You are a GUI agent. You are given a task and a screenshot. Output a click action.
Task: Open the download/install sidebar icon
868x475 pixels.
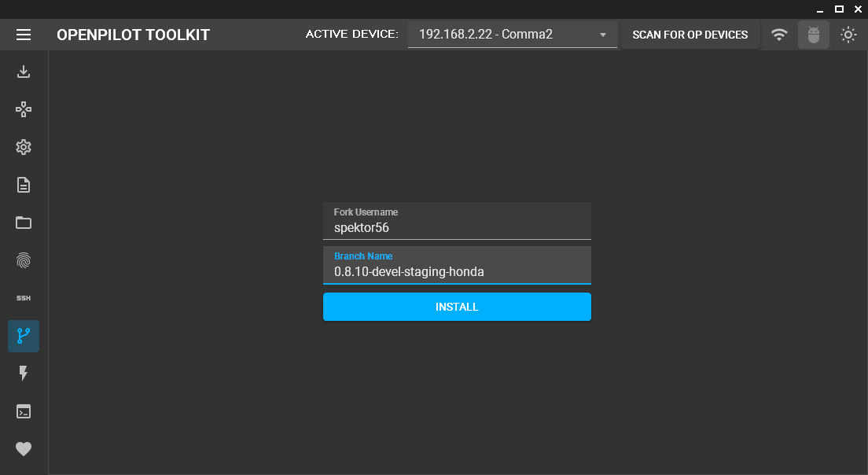pos(24,72)
